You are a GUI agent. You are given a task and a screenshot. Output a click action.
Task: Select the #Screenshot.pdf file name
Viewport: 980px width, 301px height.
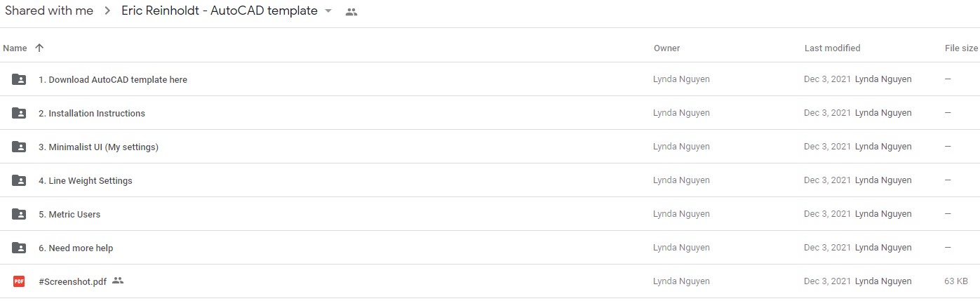click(x=73, y=281)
